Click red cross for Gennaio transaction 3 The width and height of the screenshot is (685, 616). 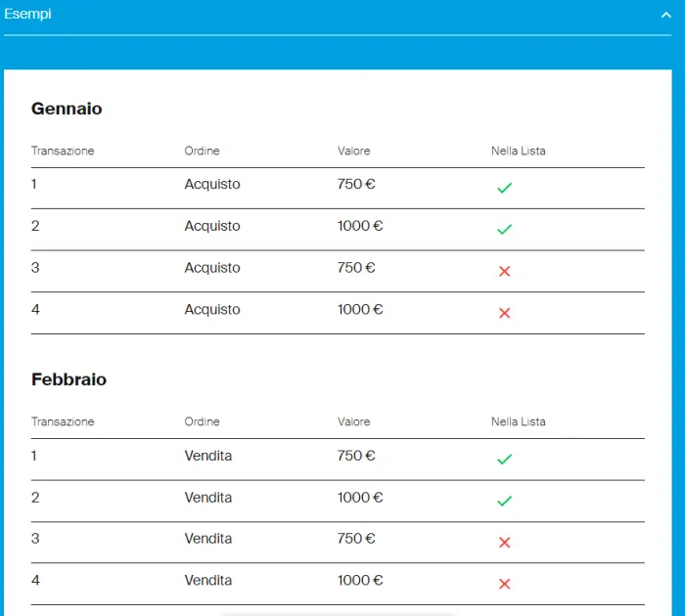click(x=505, y=271)
